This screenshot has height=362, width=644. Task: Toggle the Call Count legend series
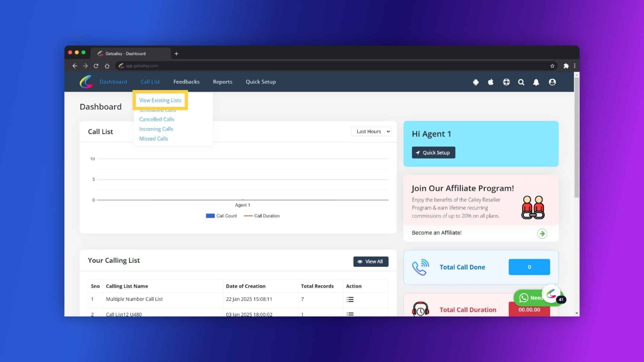[221, 216]
